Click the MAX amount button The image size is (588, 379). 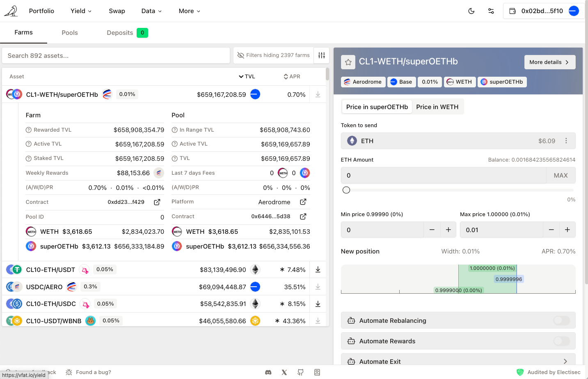tap(561, 176)
